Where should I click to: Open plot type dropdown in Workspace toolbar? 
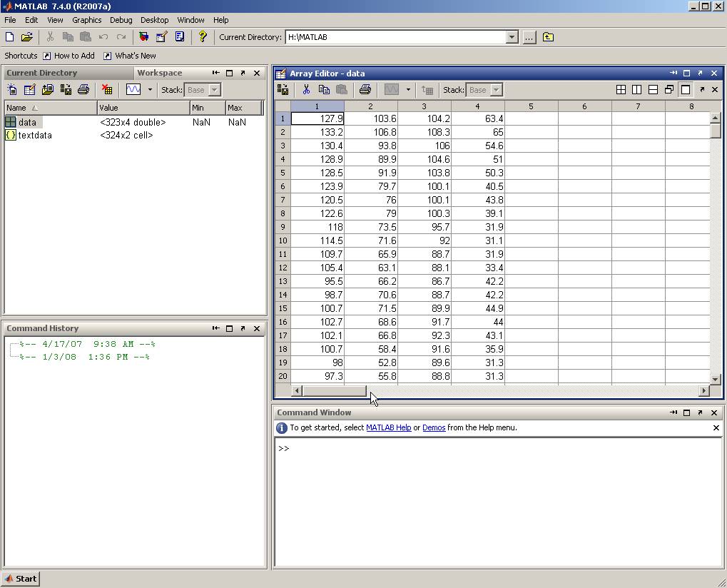coord(151,89)
